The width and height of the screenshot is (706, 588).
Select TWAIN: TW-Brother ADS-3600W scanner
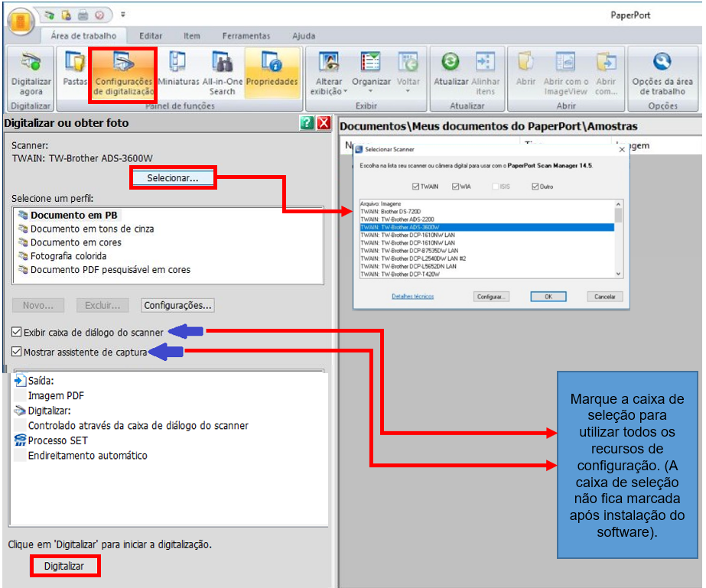click(486, 227)
